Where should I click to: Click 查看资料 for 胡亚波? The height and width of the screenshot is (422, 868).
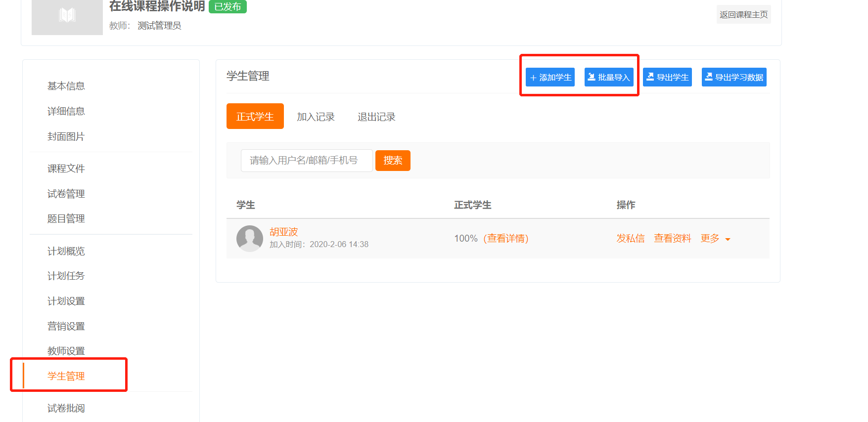tap(673, 238)
